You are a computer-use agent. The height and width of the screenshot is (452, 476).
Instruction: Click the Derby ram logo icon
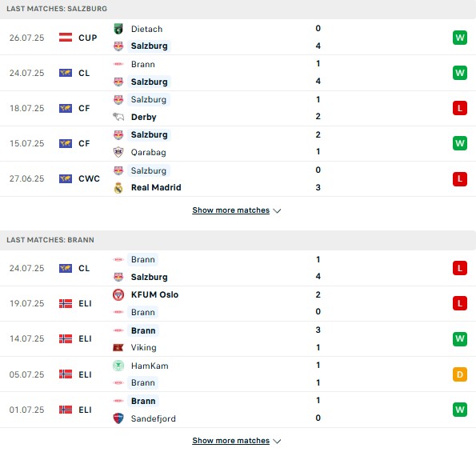(x=118, y=117)
